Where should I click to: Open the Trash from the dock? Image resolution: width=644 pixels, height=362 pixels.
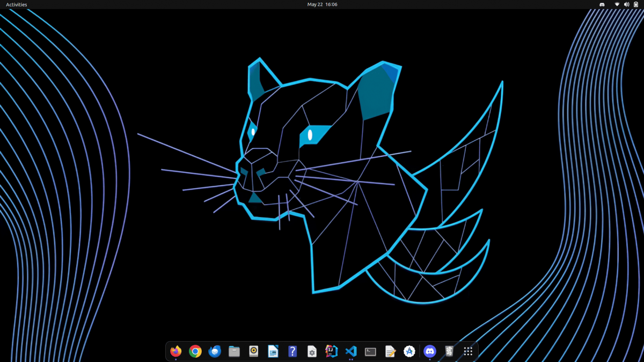pos(449,351)
